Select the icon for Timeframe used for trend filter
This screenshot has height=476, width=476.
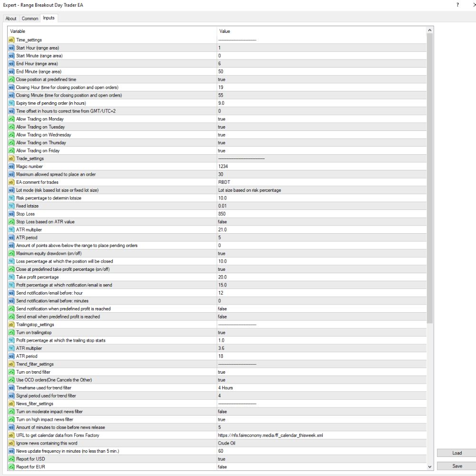(11, 387)
